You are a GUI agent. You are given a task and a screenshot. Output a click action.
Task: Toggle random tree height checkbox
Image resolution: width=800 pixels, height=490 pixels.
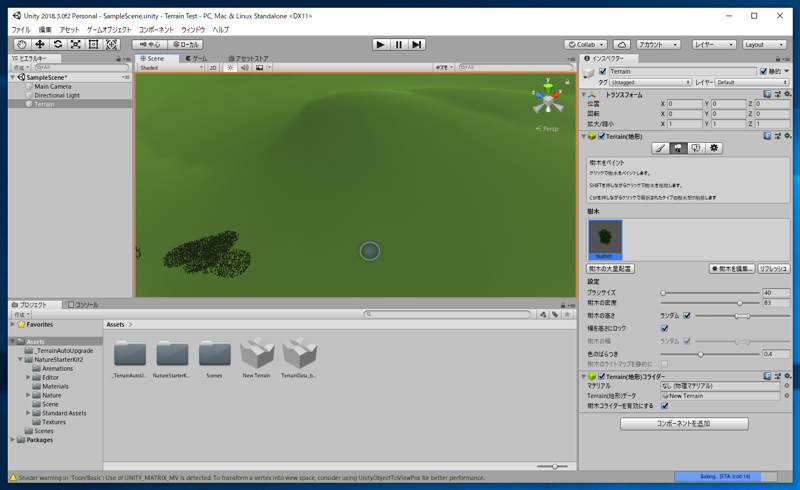pyautogui.click(x=687, y=315)
